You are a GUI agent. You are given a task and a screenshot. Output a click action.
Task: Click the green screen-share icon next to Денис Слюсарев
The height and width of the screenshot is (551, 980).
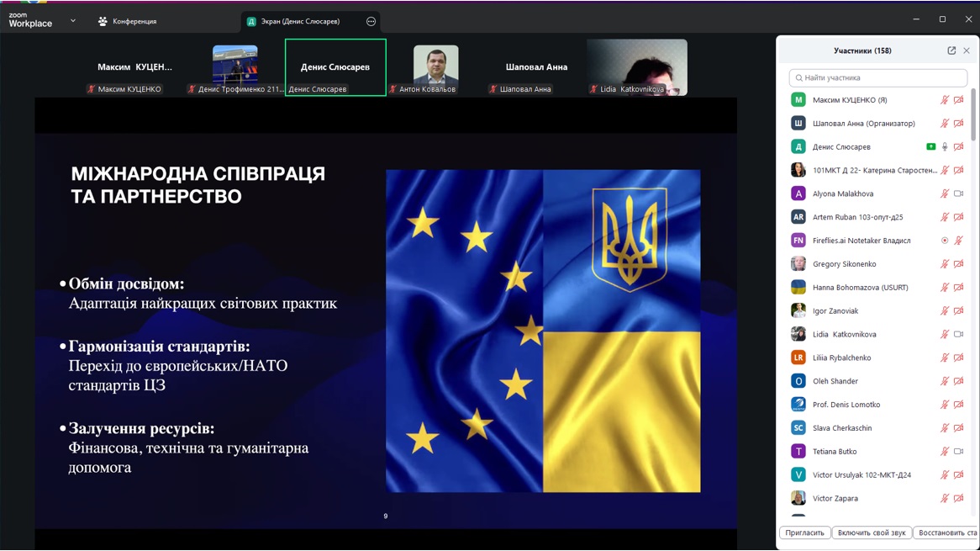coord(930,147)
